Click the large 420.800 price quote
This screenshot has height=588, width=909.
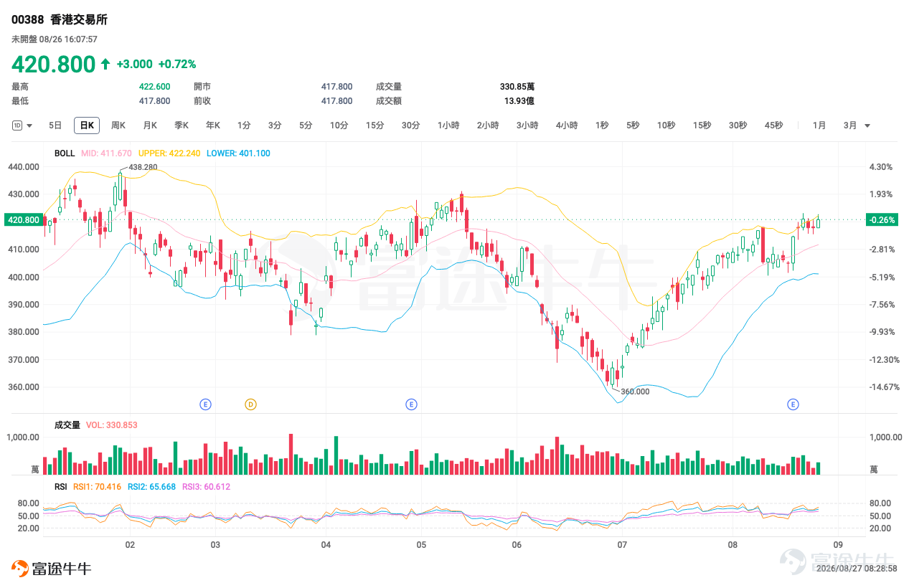point(53,65)
